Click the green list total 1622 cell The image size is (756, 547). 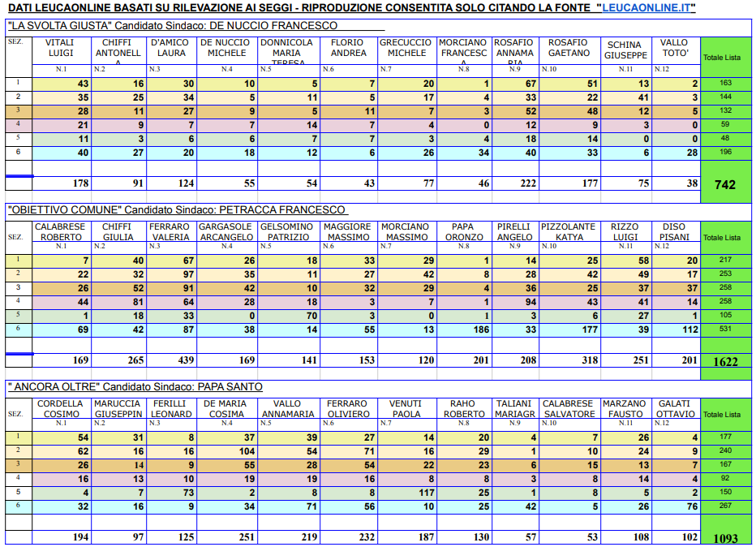pos(724,361)
